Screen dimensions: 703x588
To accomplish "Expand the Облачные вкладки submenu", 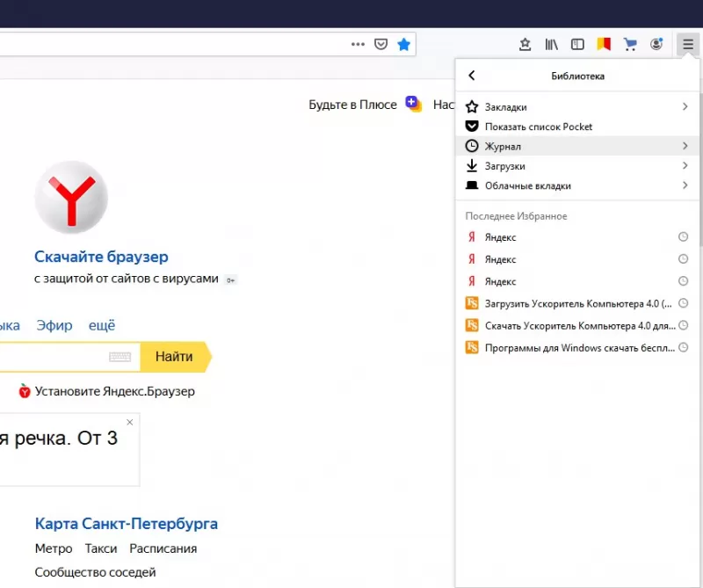I will [684, 185].
